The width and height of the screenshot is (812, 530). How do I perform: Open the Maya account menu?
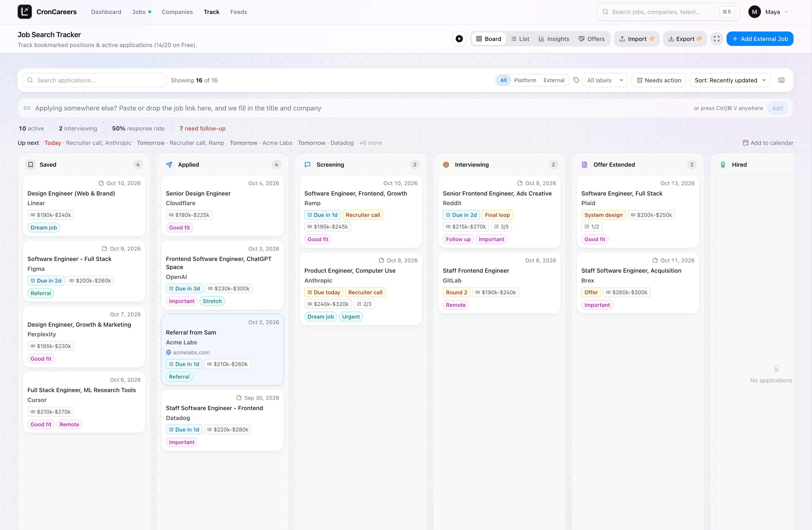pyautogui.click(x=768, y=12)
